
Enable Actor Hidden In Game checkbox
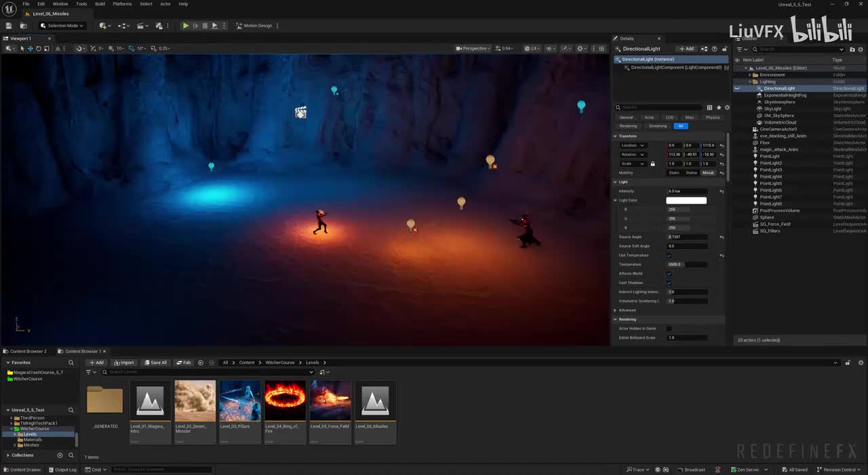669,328
